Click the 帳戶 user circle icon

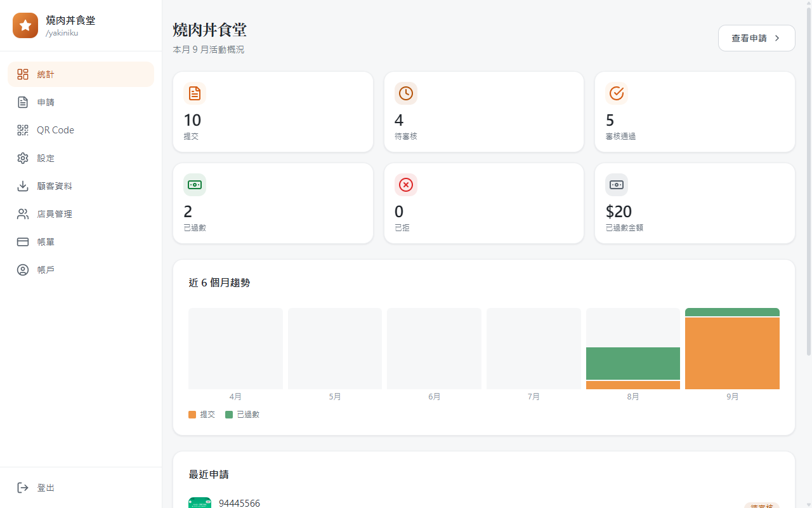tap(23, 270)
